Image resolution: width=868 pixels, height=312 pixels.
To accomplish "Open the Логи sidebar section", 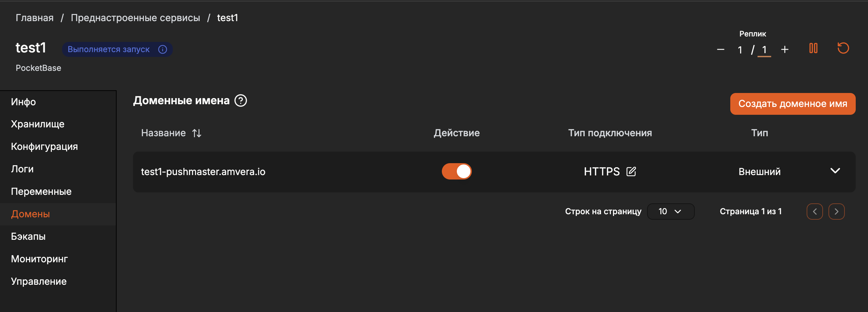I will point(23,169).
